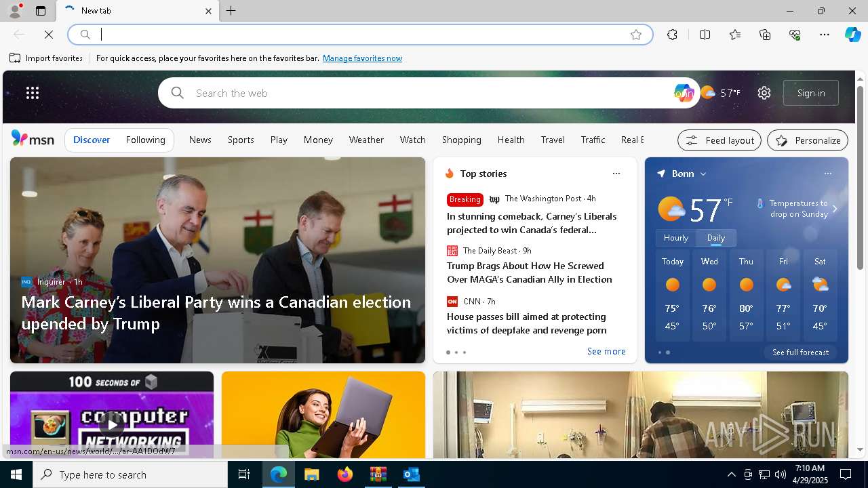Open the Traffic category

tap(593, 140)
